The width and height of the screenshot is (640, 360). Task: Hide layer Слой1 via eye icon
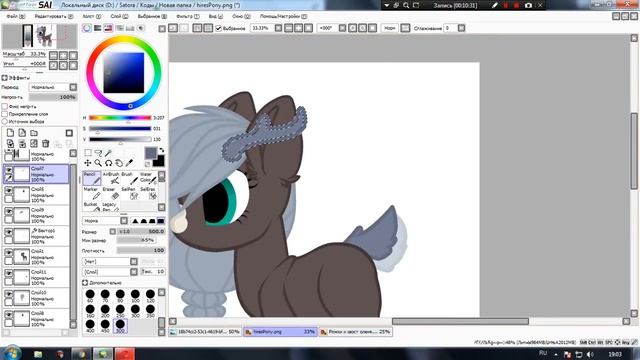tap(9, 252)
